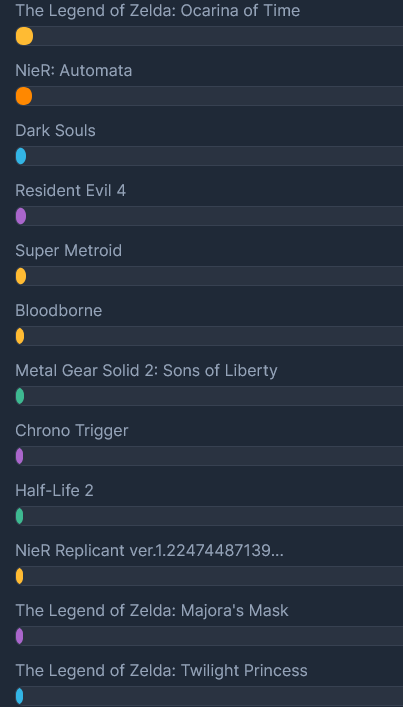Screen dimensions: 403x707
Task: Select the purple Chrono Trigger bar
Action: click(x=19, y=456)
